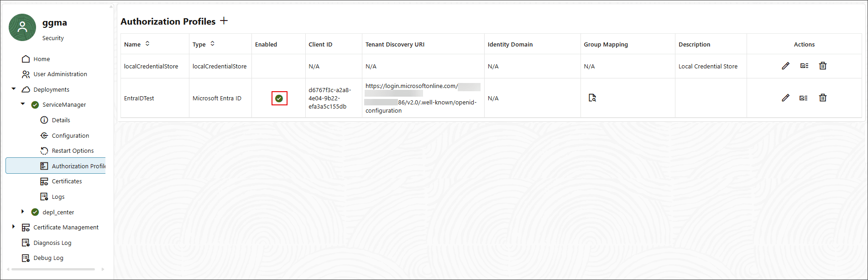Open the checklist icon in localCredentialStore row
This screenshot has width=868, height=280.
point(804,66)
